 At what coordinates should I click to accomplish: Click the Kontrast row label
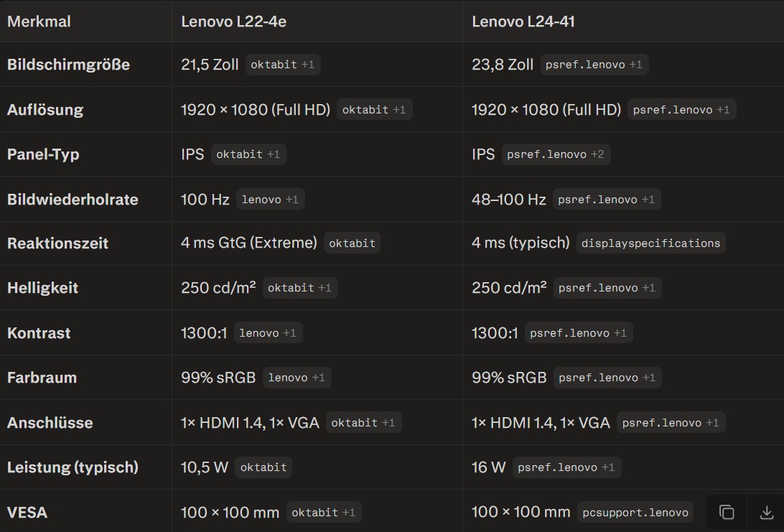pos(39,332)
